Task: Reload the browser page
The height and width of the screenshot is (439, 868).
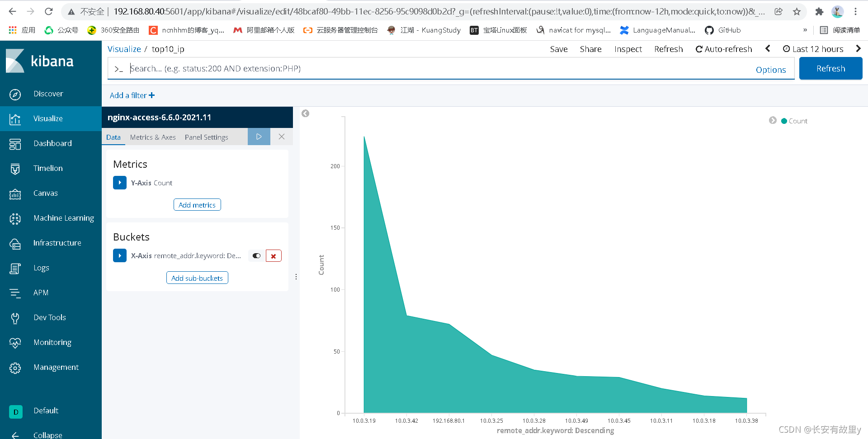Action: click(49, 11)
